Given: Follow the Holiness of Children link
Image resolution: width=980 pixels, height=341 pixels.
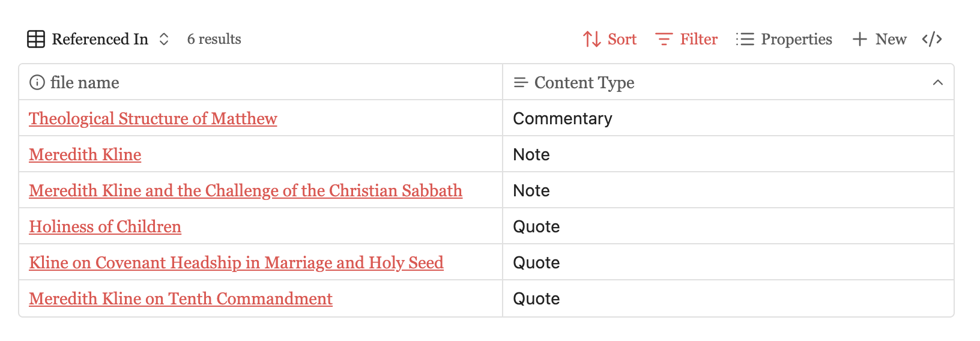Looking at the screenshot, I should (105, 226).
